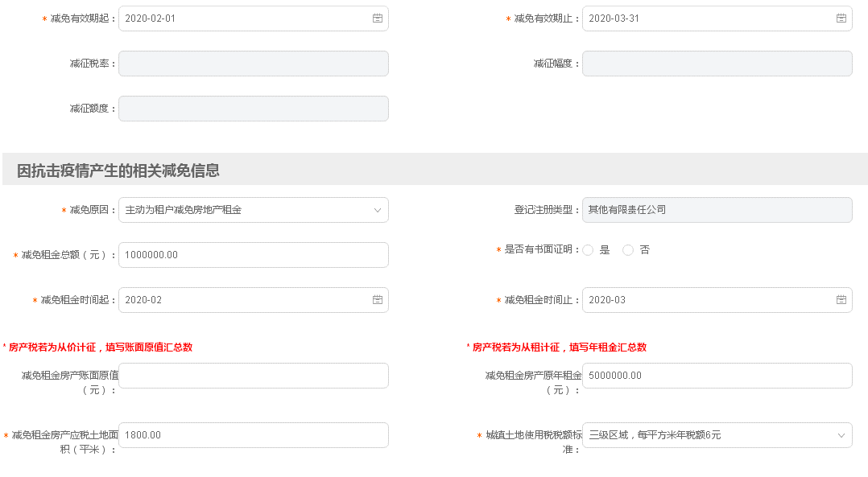Click the 减免有效期止 date value
Viewport: 868px width, 477px height.
(614, 19)
